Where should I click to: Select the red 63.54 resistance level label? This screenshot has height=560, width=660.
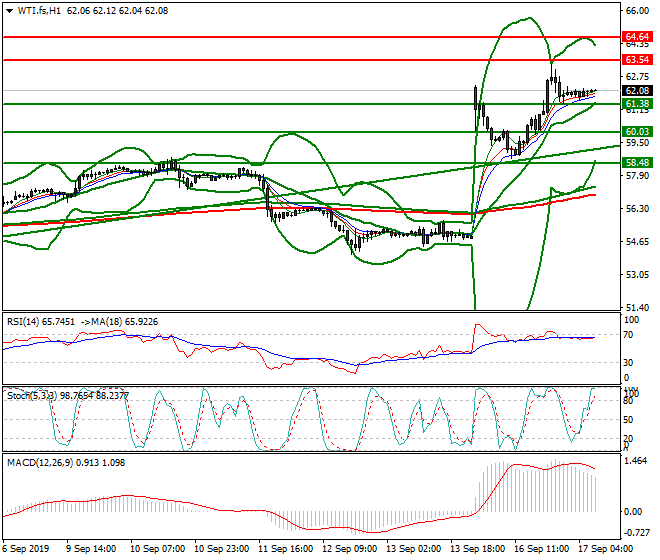click(x=637, y=60)
